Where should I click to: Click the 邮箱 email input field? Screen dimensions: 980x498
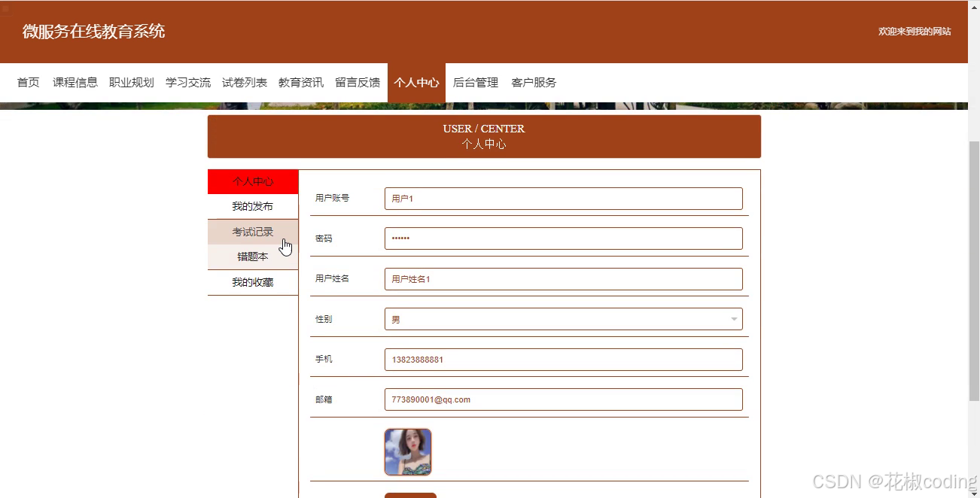point(563,399)
